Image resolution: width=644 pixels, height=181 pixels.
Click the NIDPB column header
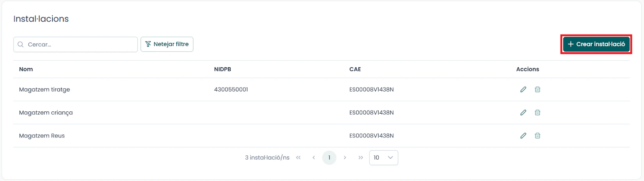(222, 69)
